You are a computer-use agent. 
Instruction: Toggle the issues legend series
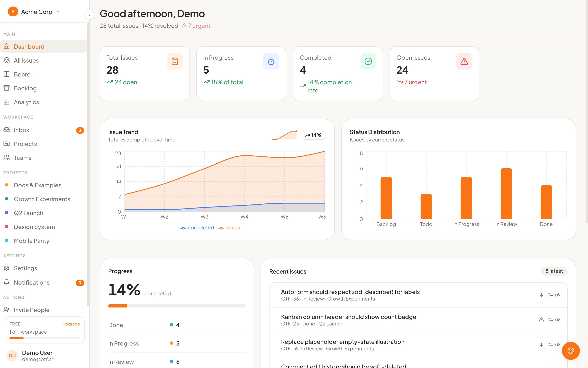(x=229, y=228)
